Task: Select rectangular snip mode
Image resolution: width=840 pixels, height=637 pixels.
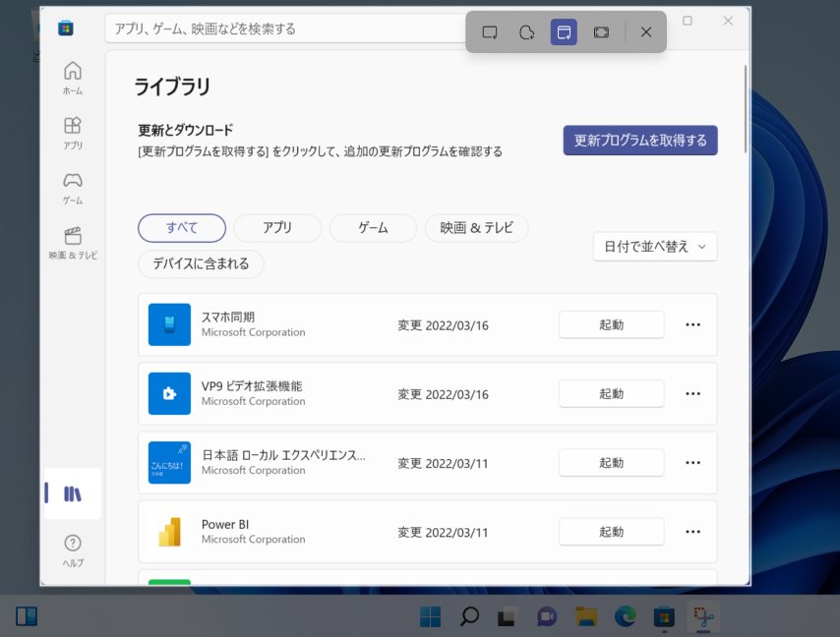Action: click(x=490, y=32)
